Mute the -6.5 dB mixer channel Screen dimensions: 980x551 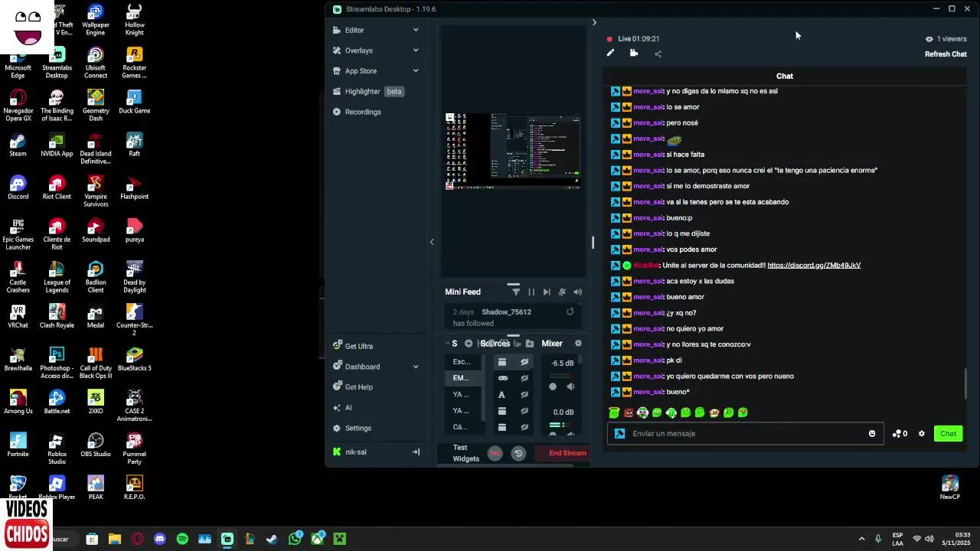point(570,387)
